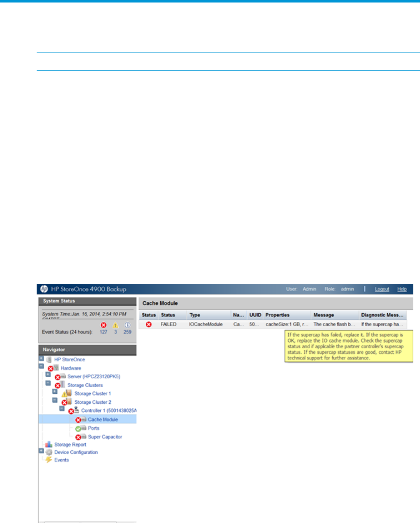Select HP StoreOnce in Navigator
This screenshot has height=523, width=420.
[70, 360]
